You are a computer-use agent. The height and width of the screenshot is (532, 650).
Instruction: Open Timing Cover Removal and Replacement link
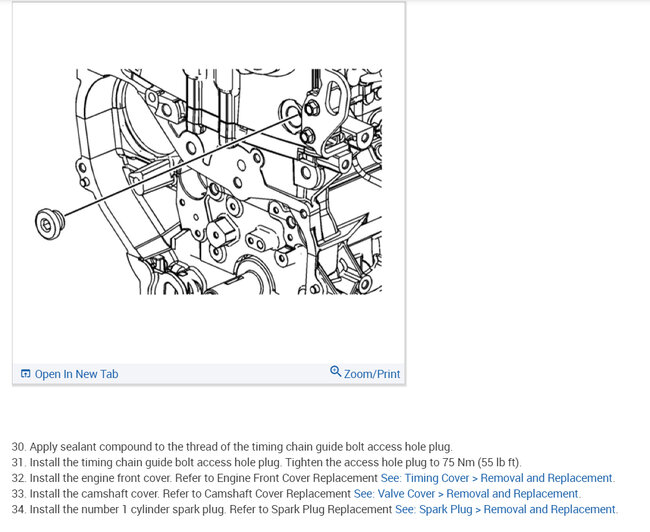click(497, 478)
